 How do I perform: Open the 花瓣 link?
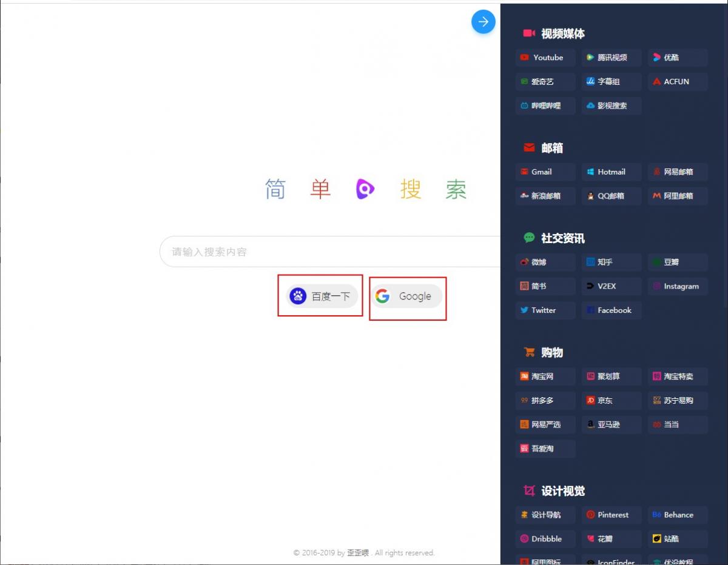tap(612, 538)
